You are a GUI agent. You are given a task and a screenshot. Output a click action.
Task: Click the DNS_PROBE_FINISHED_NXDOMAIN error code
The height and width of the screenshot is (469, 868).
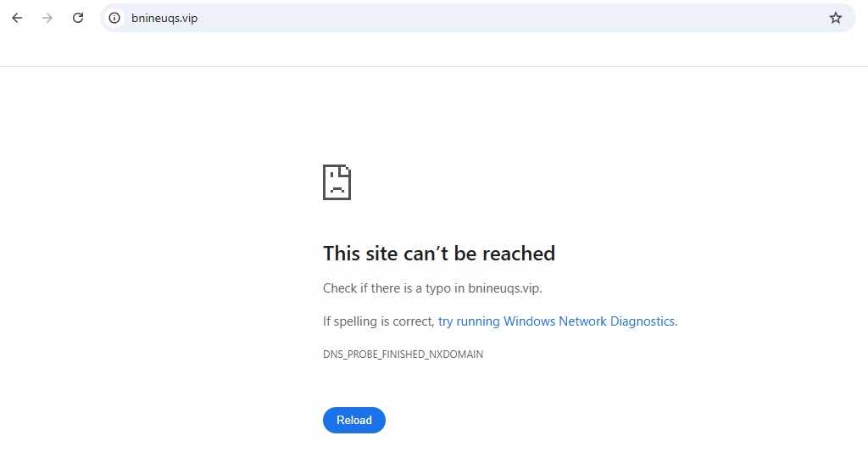pyautogui.click(x=403, y=355)
